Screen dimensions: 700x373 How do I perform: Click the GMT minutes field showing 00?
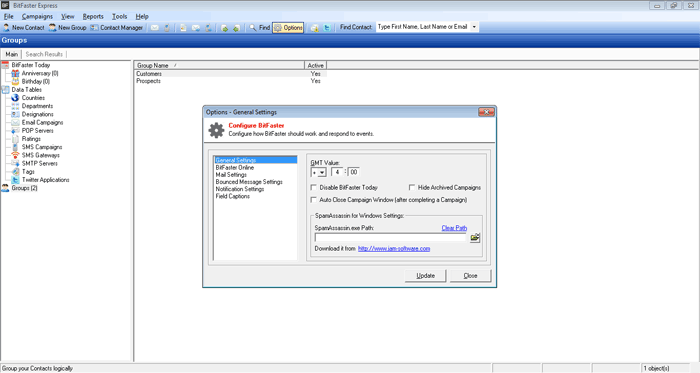354,172
